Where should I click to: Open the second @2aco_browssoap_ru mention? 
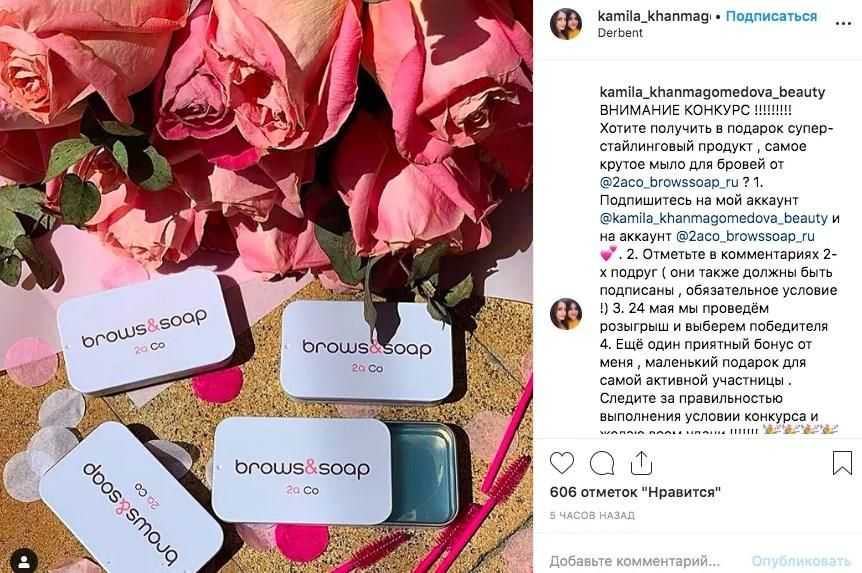pyautogui.click(x=745, y=236)
